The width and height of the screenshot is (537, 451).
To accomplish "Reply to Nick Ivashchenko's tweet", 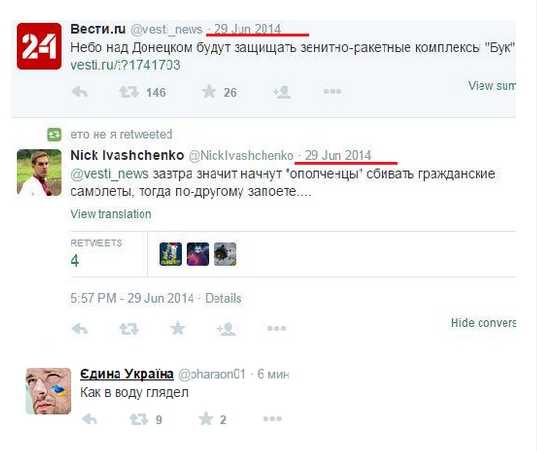I will pos(80,329).
